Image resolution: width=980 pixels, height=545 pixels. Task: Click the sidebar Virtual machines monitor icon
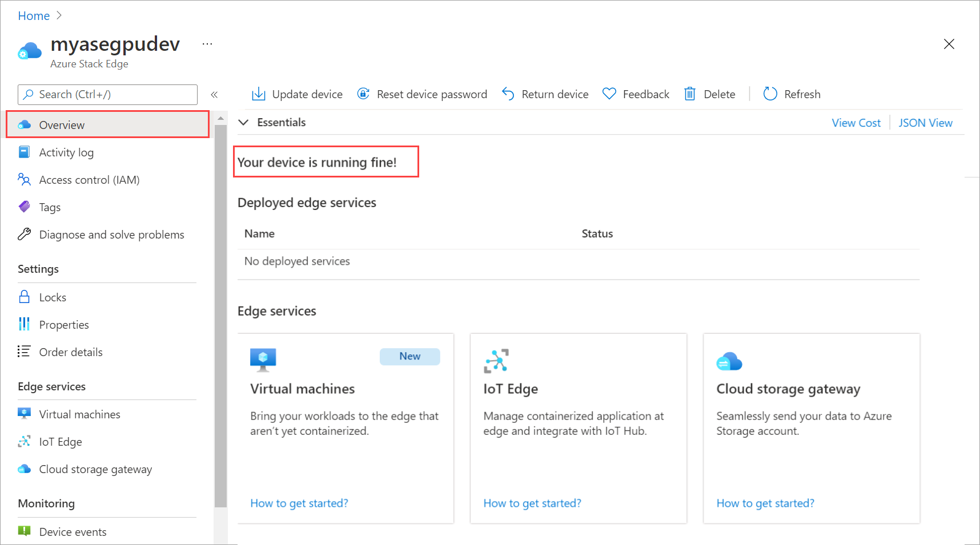24,414
